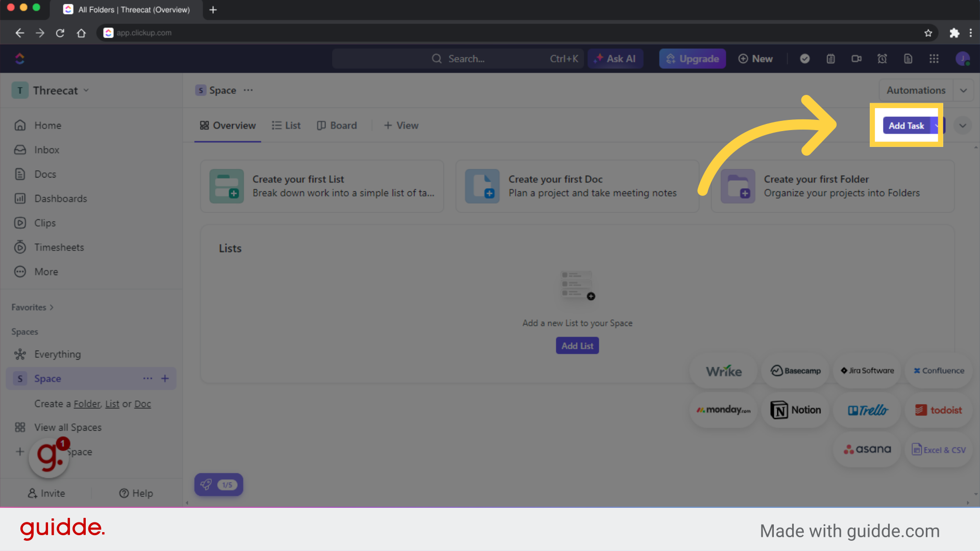This screenshot has height=551, width=980.
Task: Expand the Favorites section
Action: (33, 307)
